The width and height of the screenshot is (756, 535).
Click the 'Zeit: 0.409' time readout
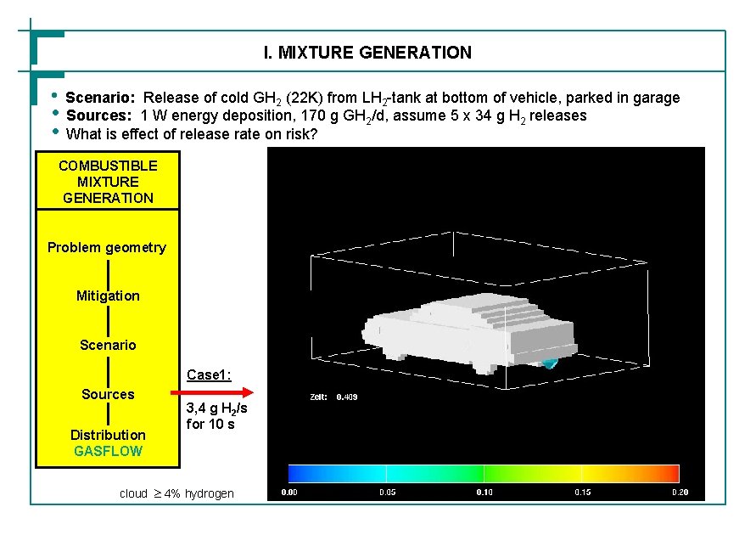[333, 397]
